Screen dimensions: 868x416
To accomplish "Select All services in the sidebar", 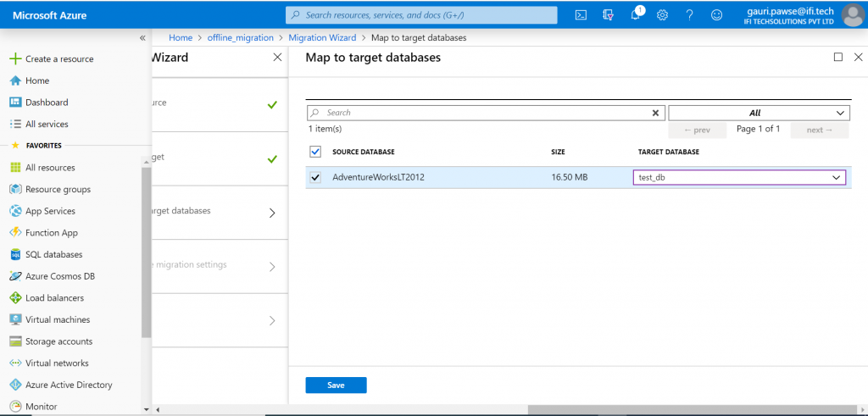I will pyautogui.click(x=47, y=124).
